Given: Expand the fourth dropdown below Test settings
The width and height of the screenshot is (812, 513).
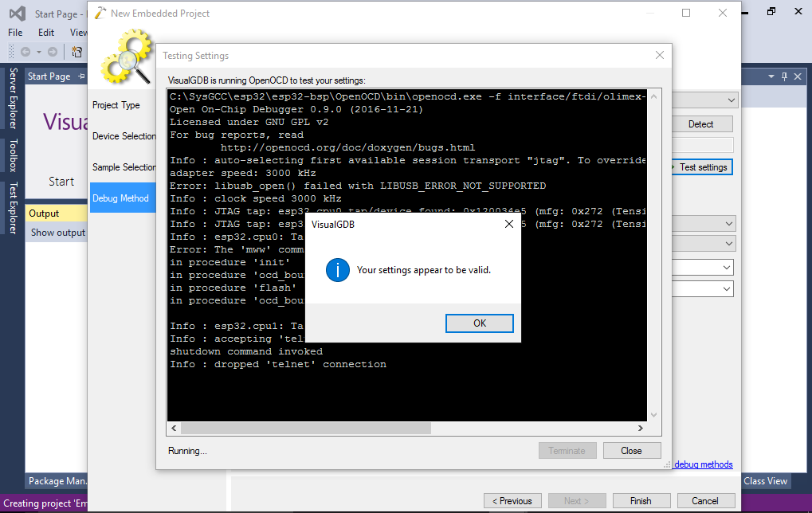Looking at the screenshot, I should click(727, 289).
